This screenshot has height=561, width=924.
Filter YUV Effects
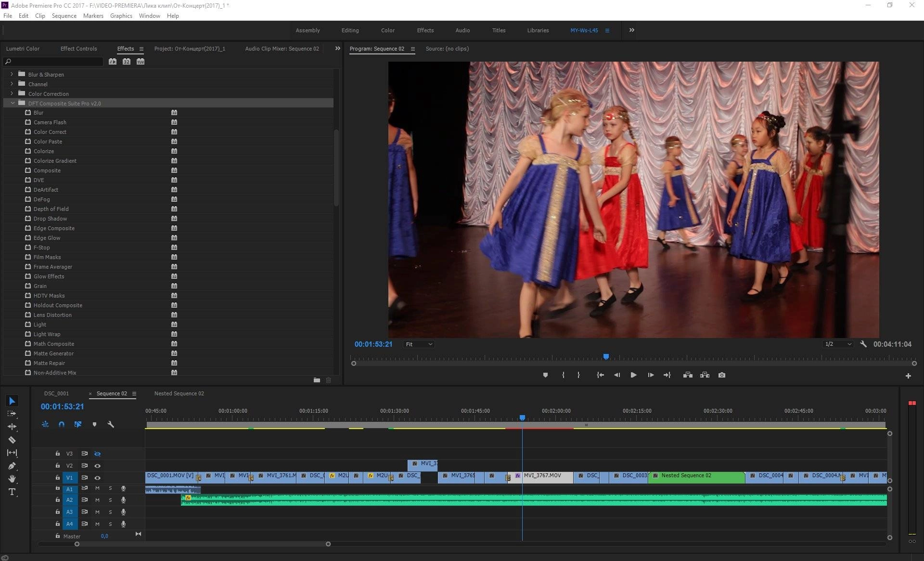tap(141, 62)
